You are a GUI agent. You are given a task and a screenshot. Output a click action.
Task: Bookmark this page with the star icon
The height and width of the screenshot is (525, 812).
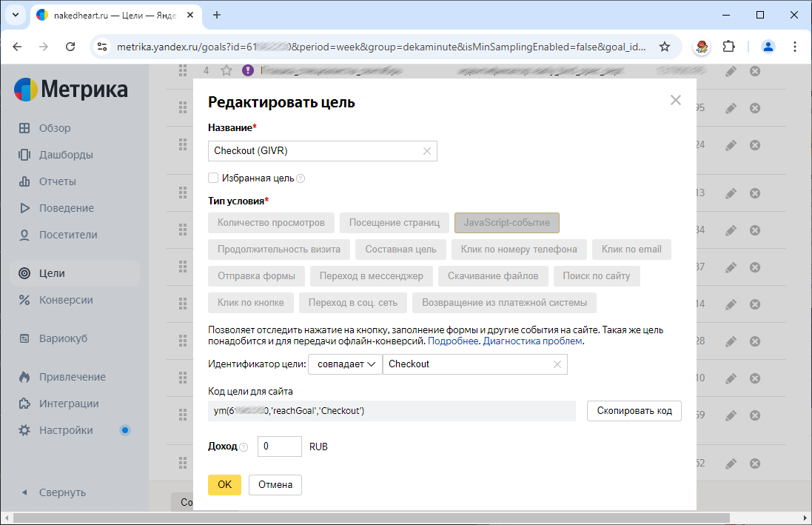665,47
